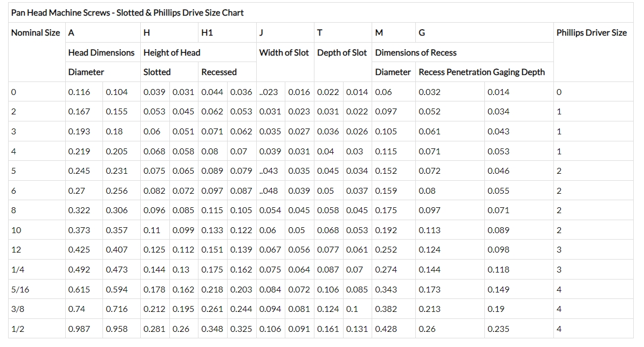The height and width of the screenshot is (347, 644).
Task: Select the cell reading '0.218'
Action: 212,289
